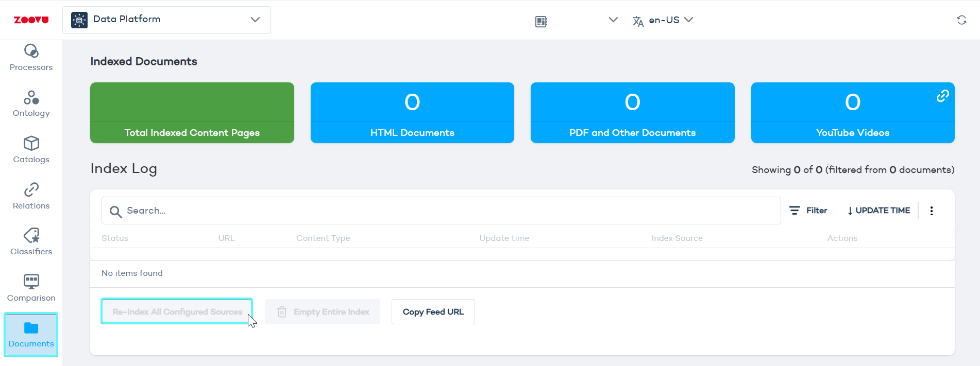Open the Filter options
The image size is (980, 366).
(808, 211)
